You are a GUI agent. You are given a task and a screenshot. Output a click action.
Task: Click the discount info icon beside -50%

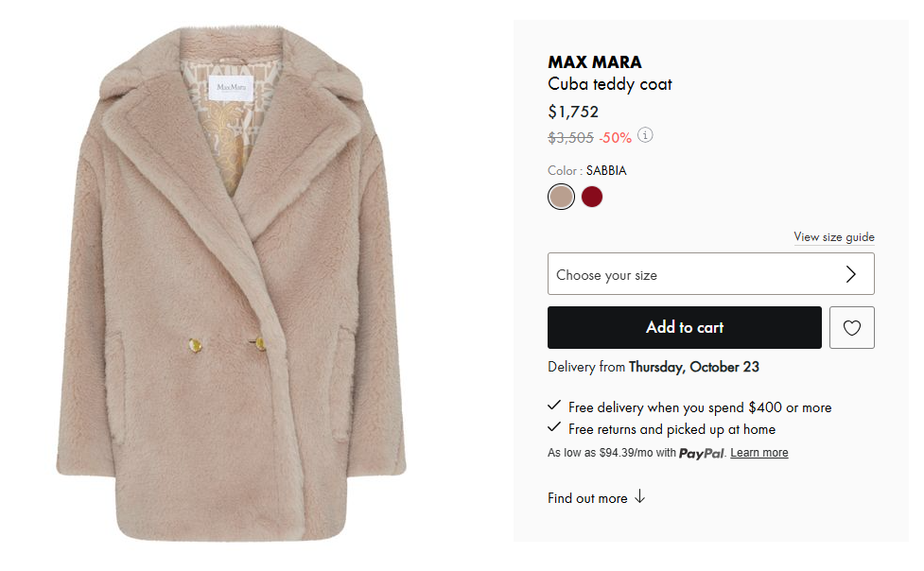pos(645,136)
